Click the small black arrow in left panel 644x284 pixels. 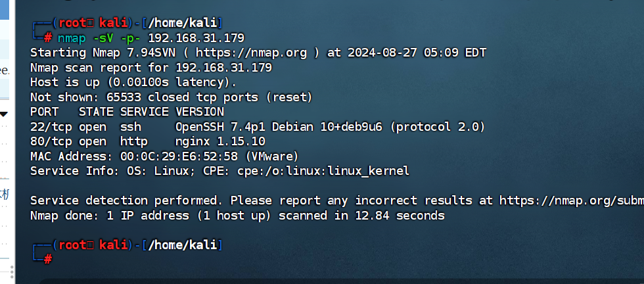tap(3, 113)
